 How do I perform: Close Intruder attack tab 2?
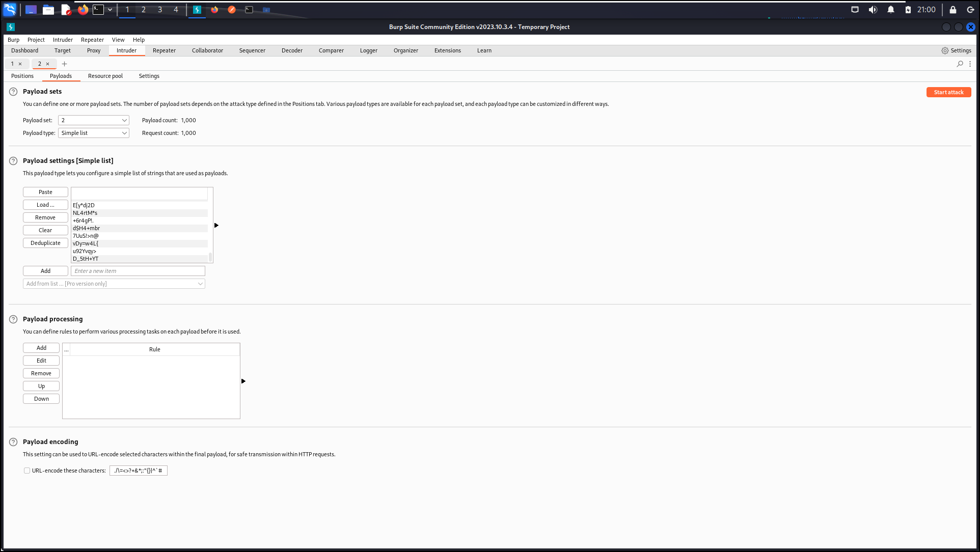(48, 64)
